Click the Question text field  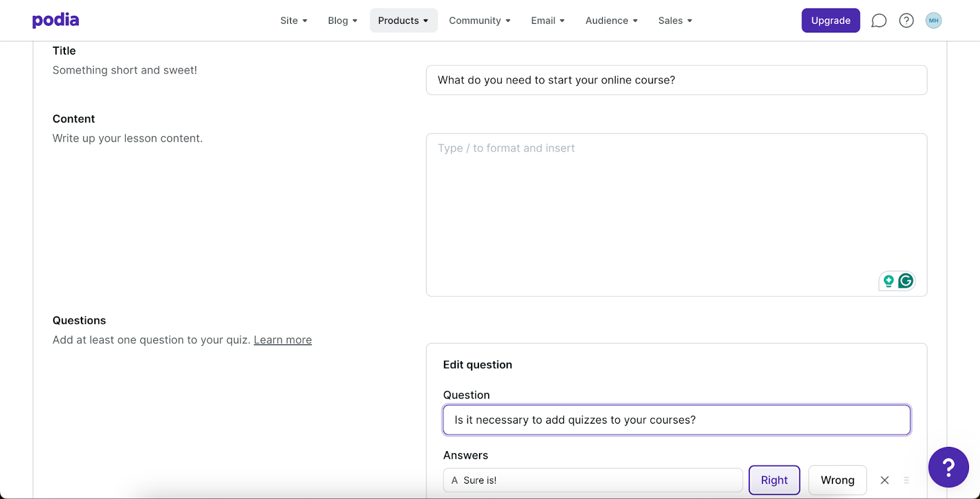click(x=676, y=420)
